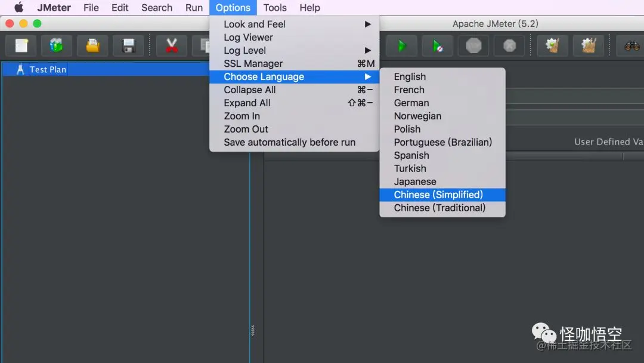Open the Run menu
The height and width of the screenshot is (363, 644).
[x=194, y=7]
